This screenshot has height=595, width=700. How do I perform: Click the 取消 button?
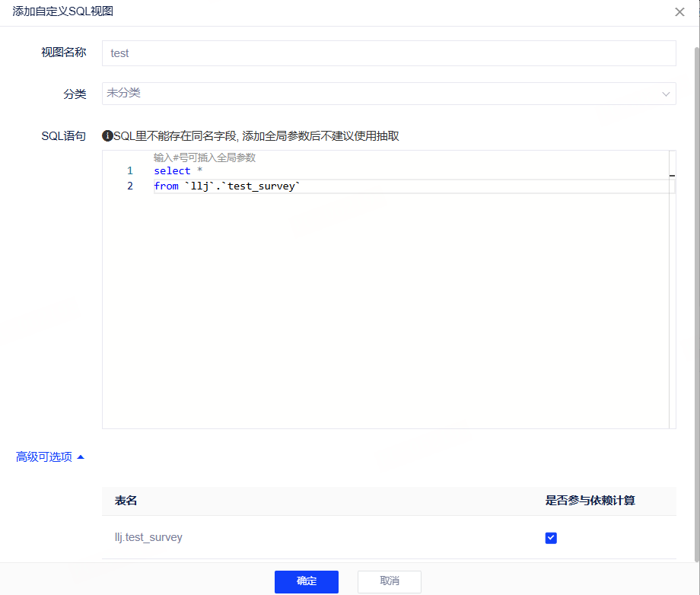tap(389, 581)
